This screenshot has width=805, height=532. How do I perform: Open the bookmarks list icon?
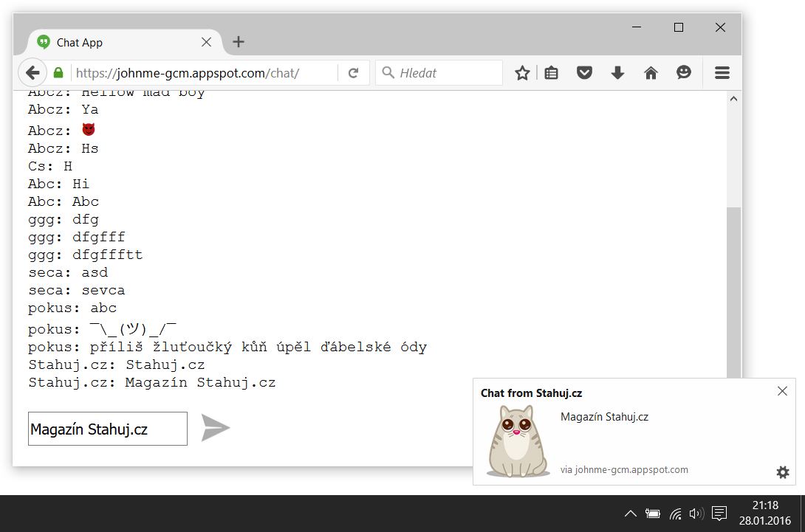(552, 73)
